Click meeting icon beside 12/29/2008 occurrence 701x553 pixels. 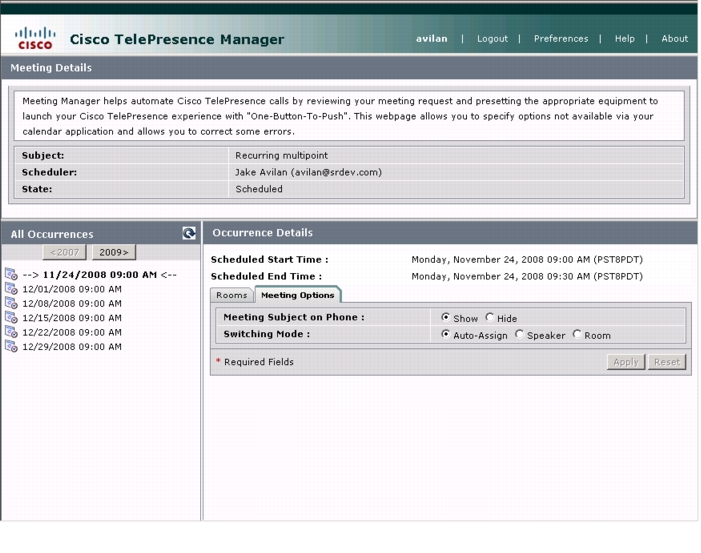[x=11, y=346]
